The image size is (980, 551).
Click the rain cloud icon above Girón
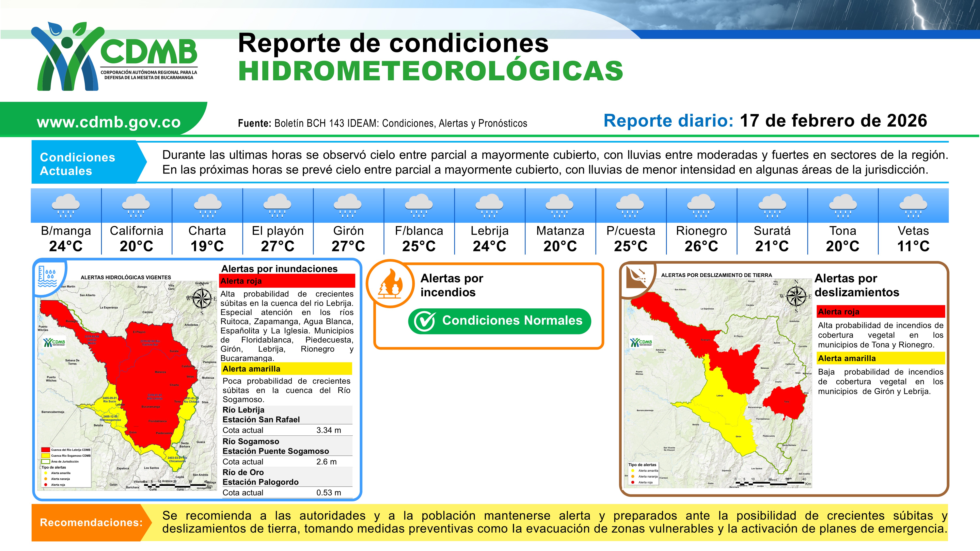(348, 206)
